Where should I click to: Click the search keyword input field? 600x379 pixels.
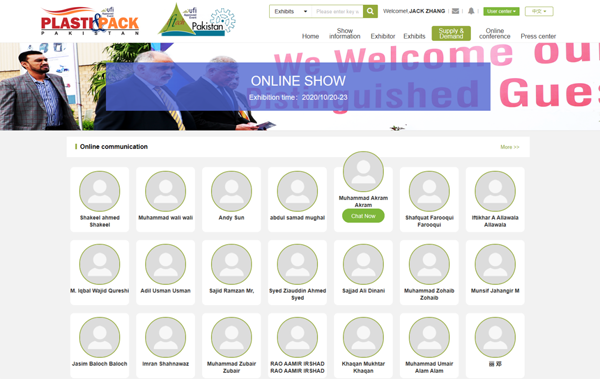pyautogui.click(x=337, y=11)
